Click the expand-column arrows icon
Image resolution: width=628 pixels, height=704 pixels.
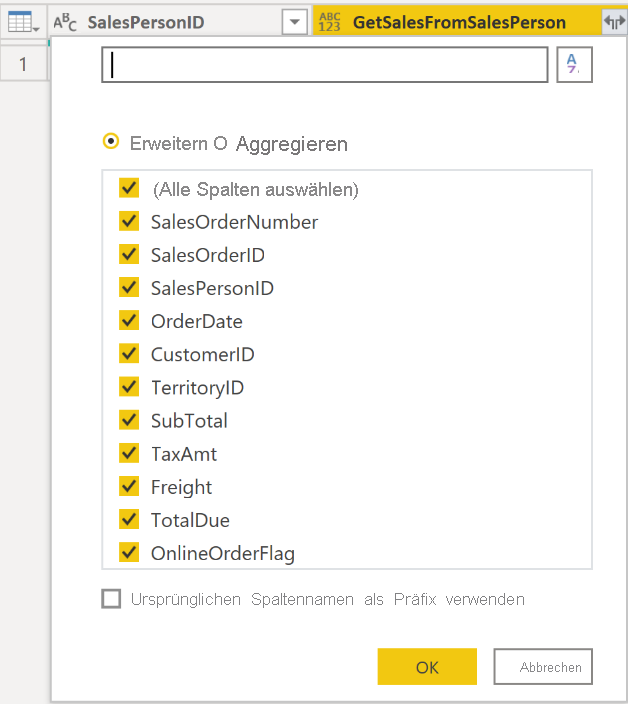[x=613, y=22]
